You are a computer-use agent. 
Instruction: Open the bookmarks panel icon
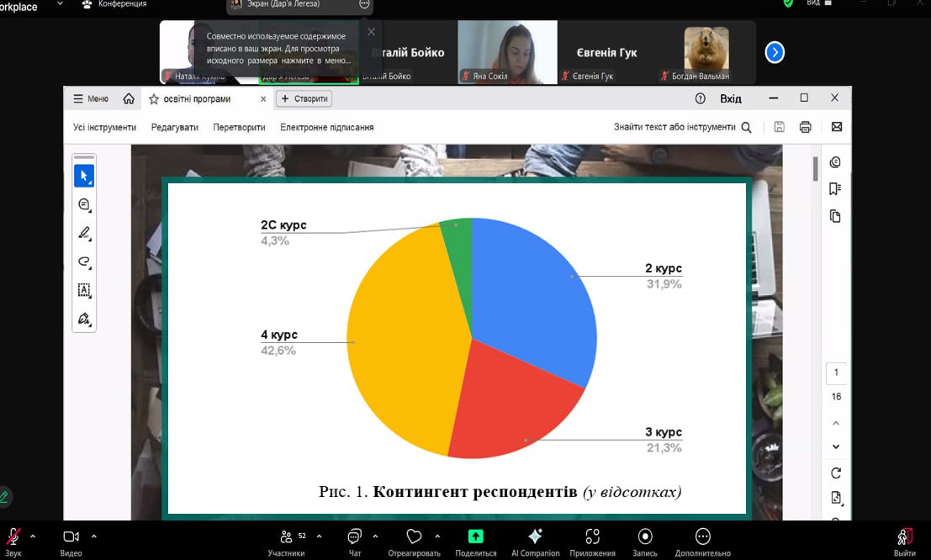coord(835,189)
